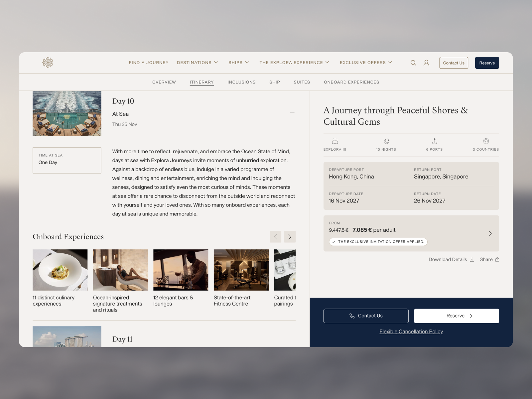Viewport: 532px width, 399px height.
Task: Open the search magnifier icon
Action: (x=413, y=63)
